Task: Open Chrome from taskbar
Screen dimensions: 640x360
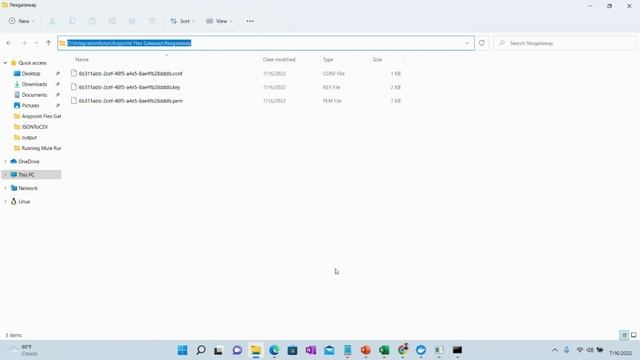Action: (403, 350)
